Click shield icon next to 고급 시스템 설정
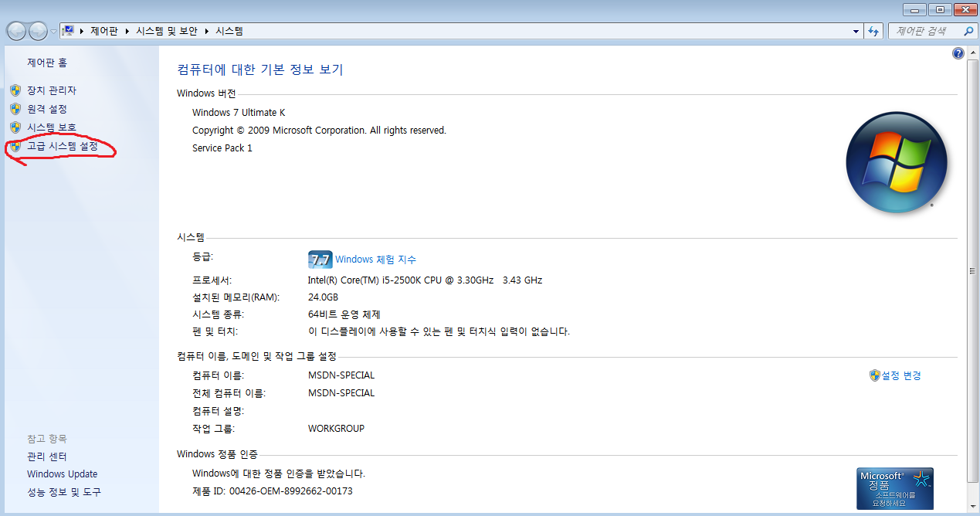The height and width of the screenshot is (516, 980). pos(15,145)
